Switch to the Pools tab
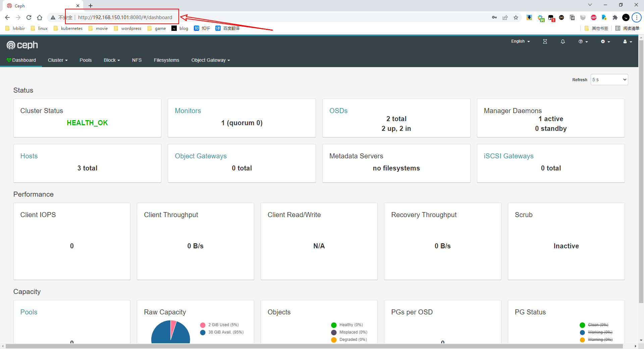This screenshot has width=644, height=349. point(86,60)
